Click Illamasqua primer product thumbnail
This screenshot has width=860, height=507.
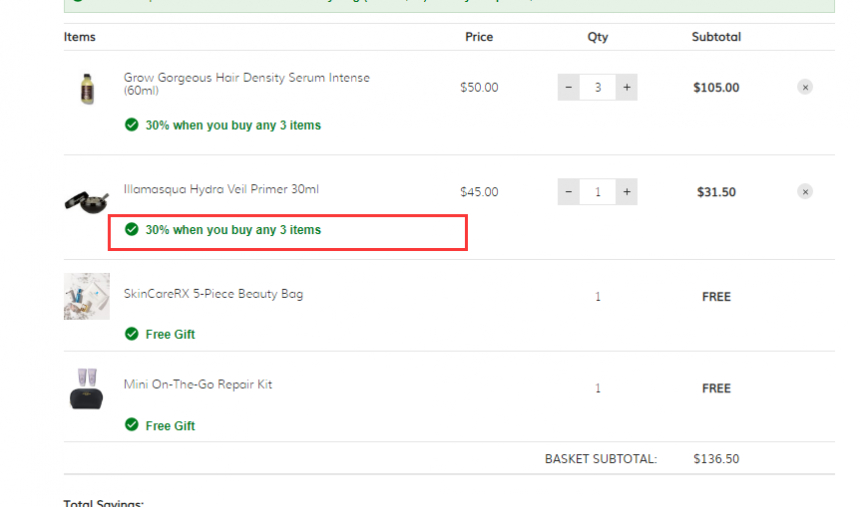pyautogui.click(x=86, y=201)
